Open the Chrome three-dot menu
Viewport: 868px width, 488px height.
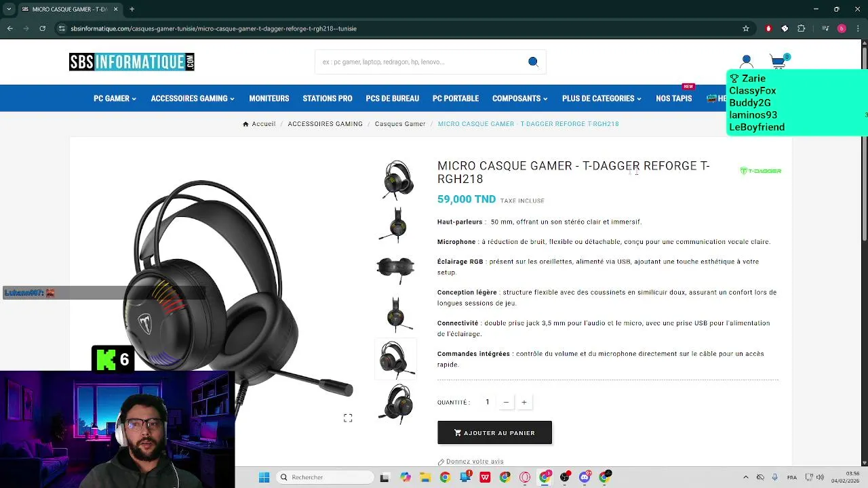[x=856, y=28]
